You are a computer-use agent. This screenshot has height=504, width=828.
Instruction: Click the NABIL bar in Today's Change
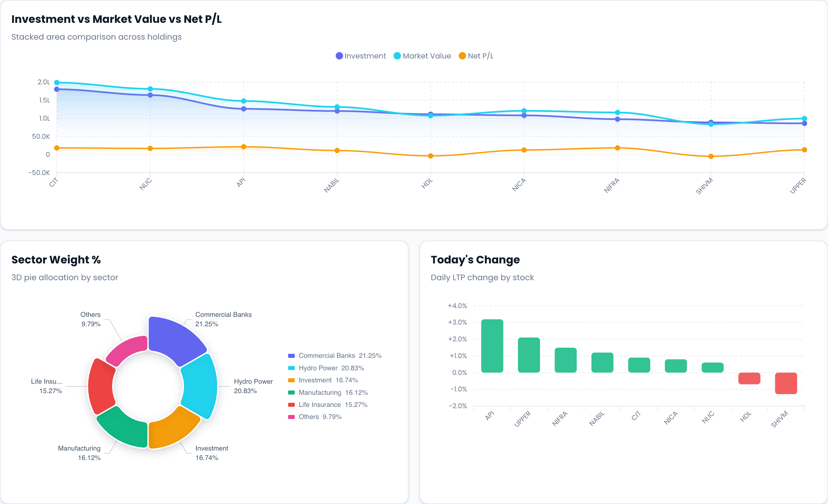click(x=602, y=363)
